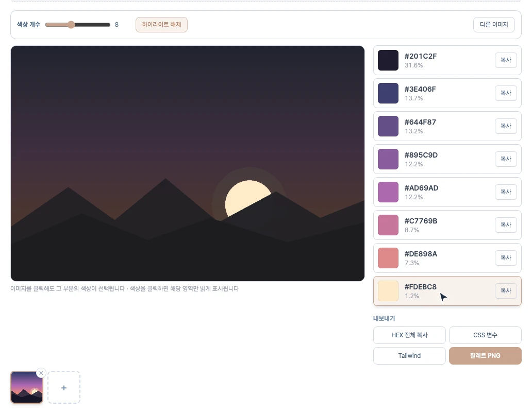Download the palette with 팔레트 PNG
The height and width of the screenshot is (414, 532).
485,356
